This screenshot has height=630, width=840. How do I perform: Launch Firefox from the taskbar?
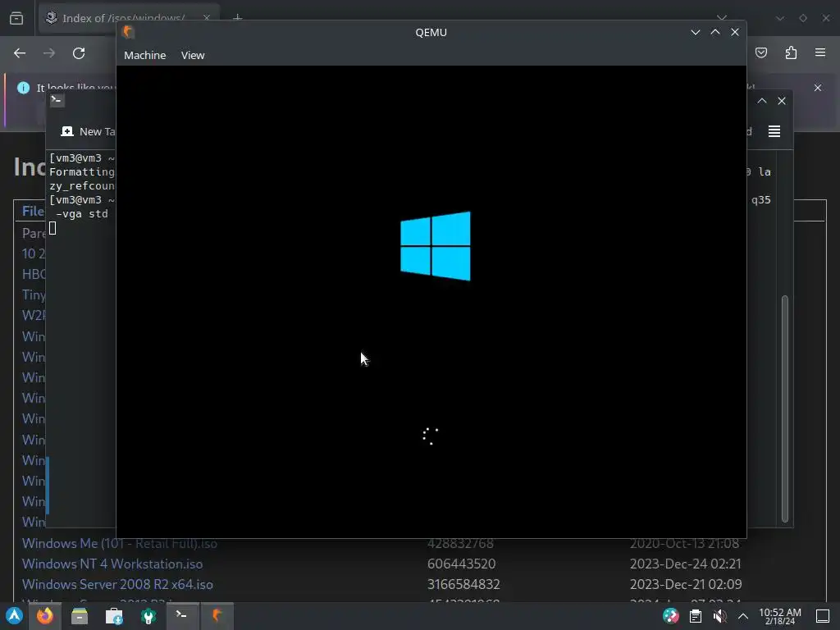click(45, 616)
